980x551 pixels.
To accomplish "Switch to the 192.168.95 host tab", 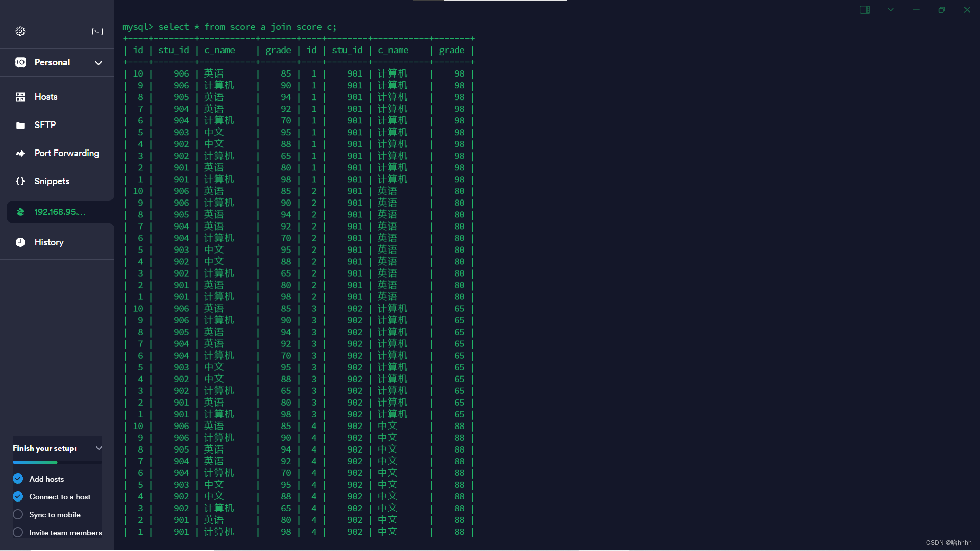I will pos(60,212).
